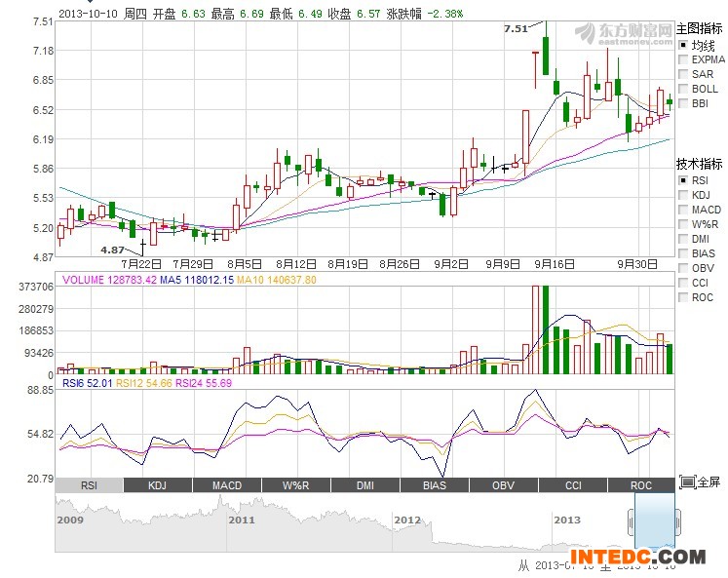The width and height of the screenshot is (728, 578).
Task: Check the BBI option in side panel
Action: pyautogui.click(x=683, y=103)
